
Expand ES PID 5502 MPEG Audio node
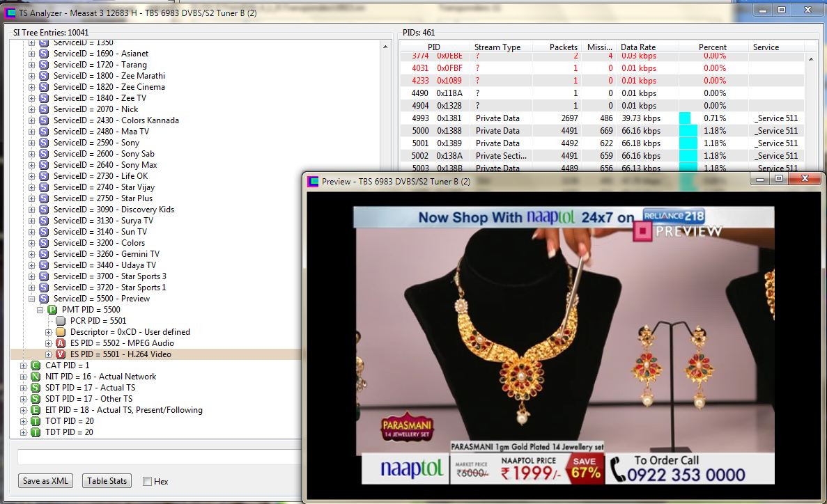(x=49, y=343)
